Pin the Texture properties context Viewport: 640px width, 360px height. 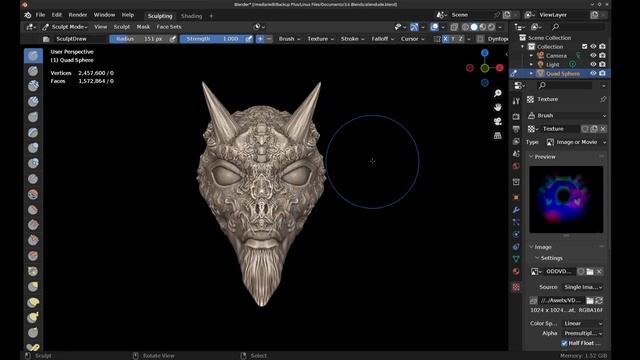pyautogui.click(x=603, y=99)
